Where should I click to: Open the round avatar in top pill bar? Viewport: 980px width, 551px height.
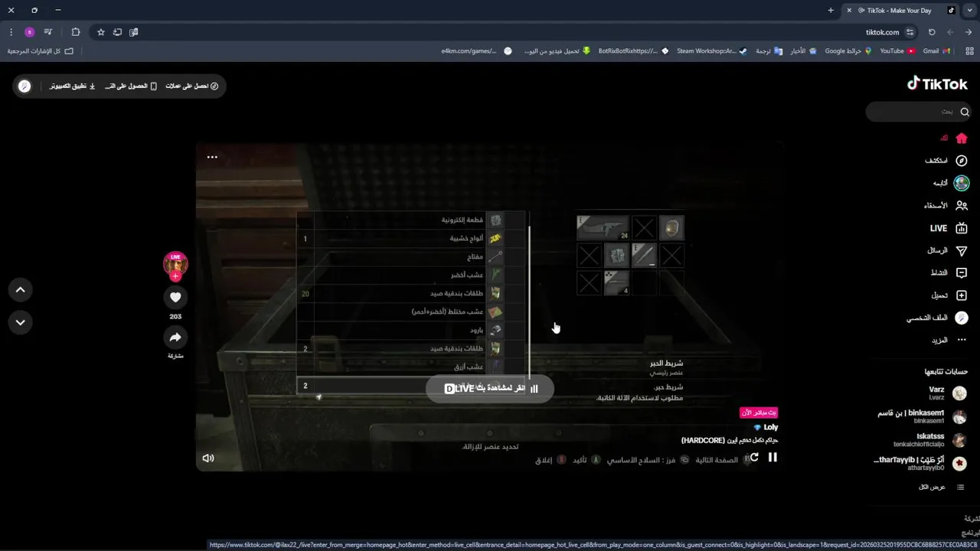click(24, 86)
